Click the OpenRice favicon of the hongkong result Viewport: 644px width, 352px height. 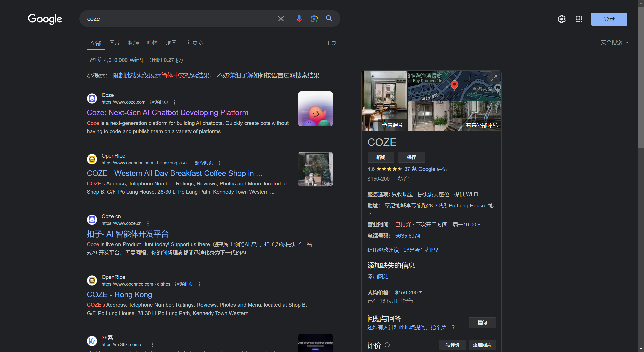tap(92, 159)
